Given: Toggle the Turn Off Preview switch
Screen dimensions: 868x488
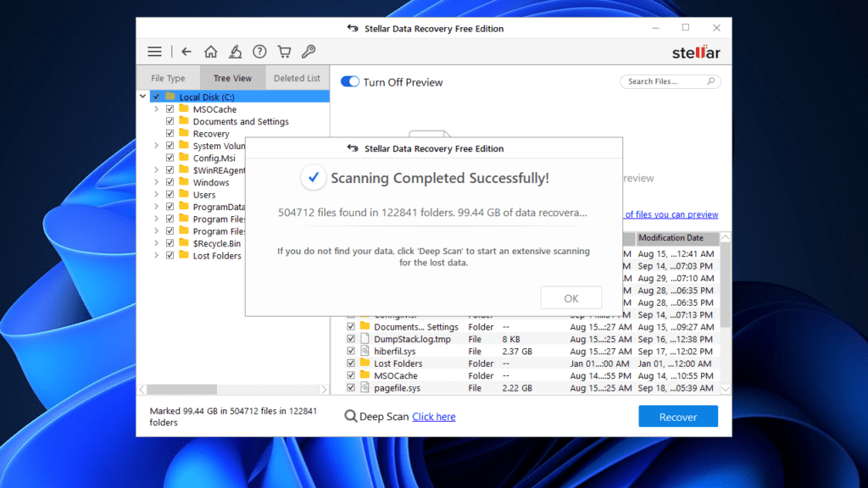Looking at the screenshot, I should pyautogui.click(x=350, y=82).
